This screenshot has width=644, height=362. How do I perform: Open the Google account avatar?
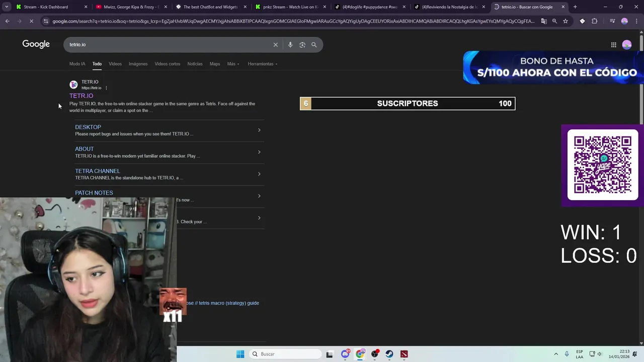point(627,45)
